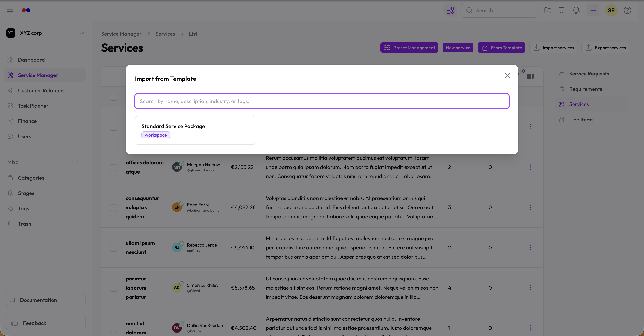This screenshot has width=644, height=336.
Task: Select Service Manager in the sidebar
Action: coord(45,75)
